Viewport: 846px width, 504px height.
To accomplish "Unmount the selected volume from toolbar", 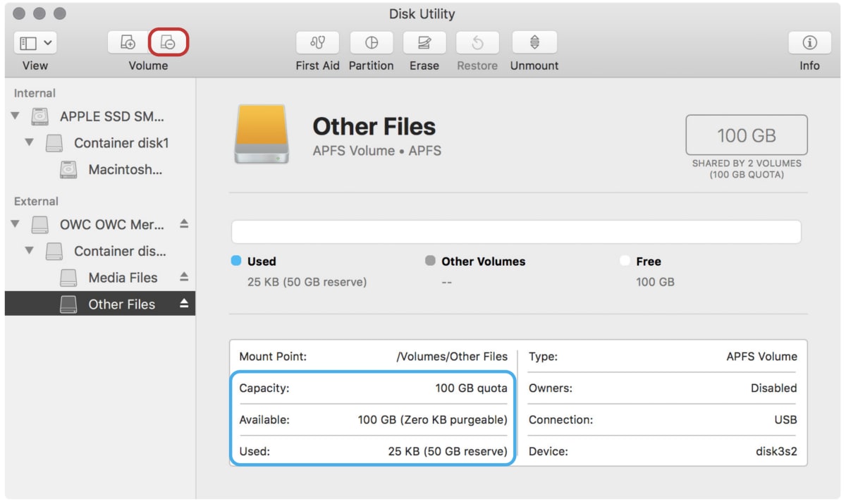I will (x=534, y=43).
